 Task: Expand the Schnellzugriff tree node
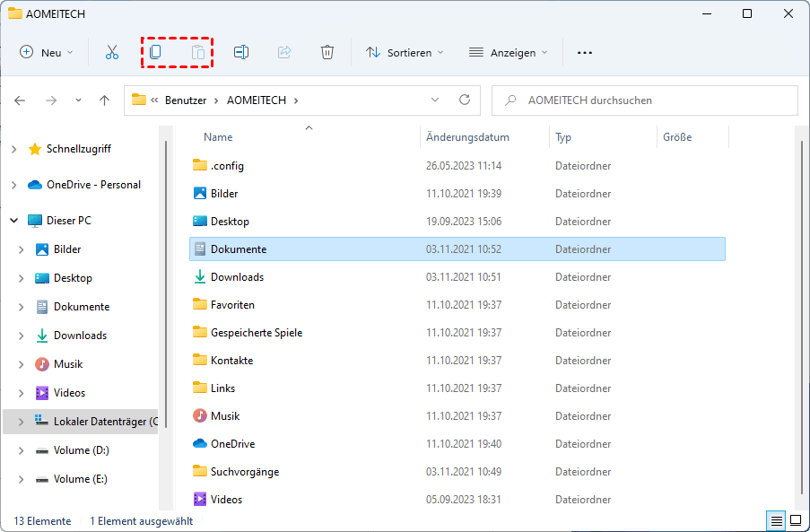[x=13, y=149]
